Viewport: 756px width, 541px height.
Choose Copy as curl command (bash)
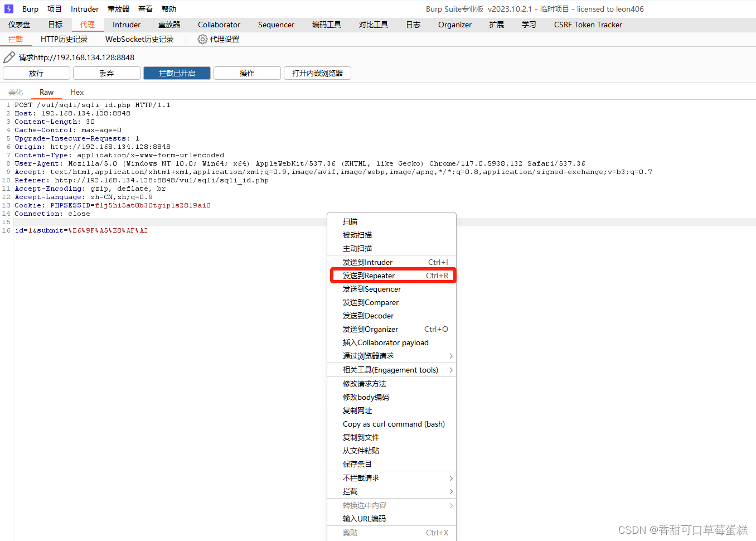(391, 424)
